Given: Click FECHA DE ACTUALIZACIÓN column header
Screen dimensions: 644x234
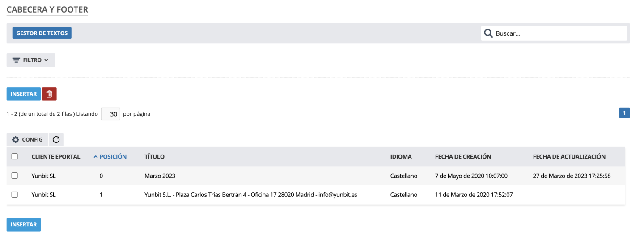Looking at the screenshot, I should click(569, 157).
